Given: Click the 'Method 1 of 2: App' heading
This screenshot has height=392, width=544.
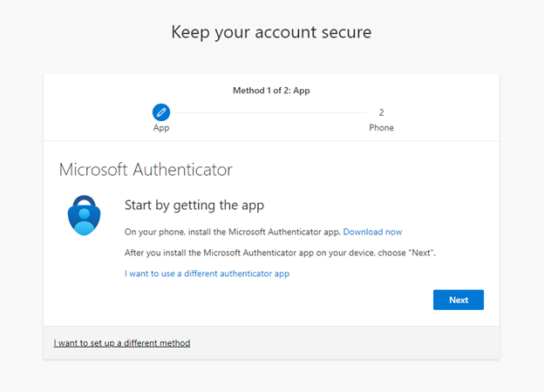Looking at the screenshot, I should point(271,91).
